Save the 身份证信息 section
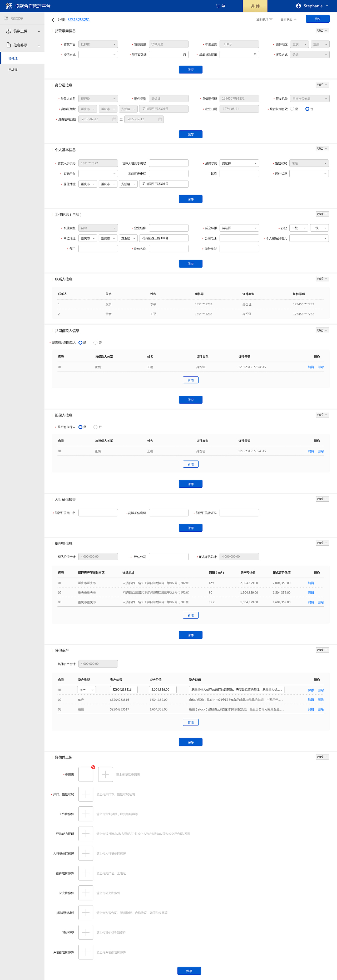The height and width of the screenshot is (980, 337). 191,135
